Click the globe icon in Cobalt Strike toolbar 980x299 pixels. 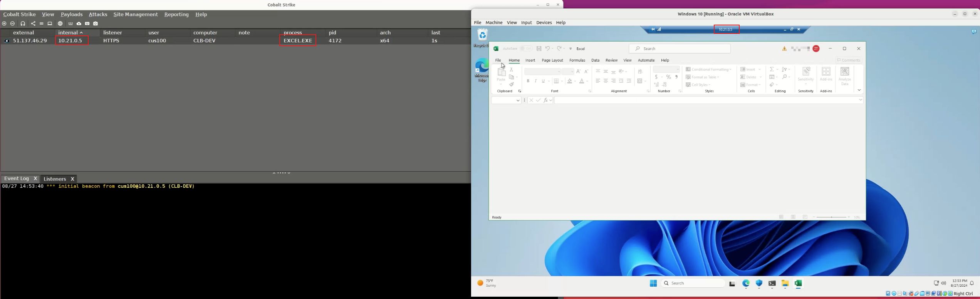60,24
